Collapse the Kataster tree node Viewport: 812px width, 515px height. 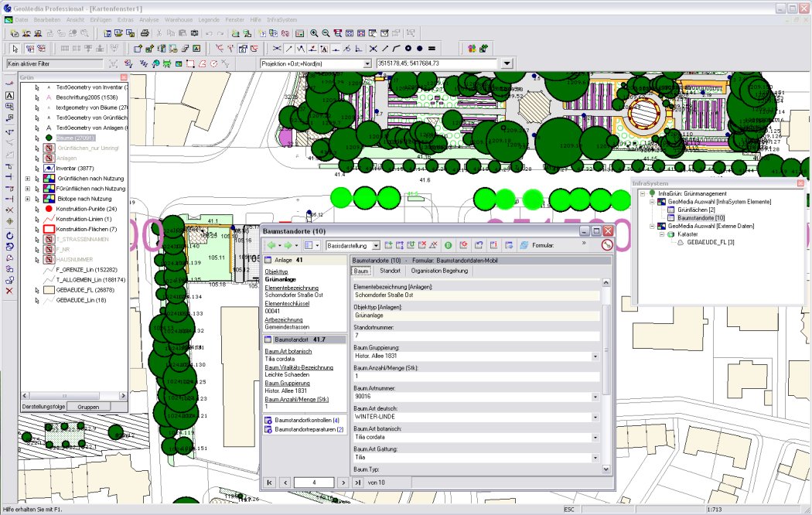tap(661, 234)
